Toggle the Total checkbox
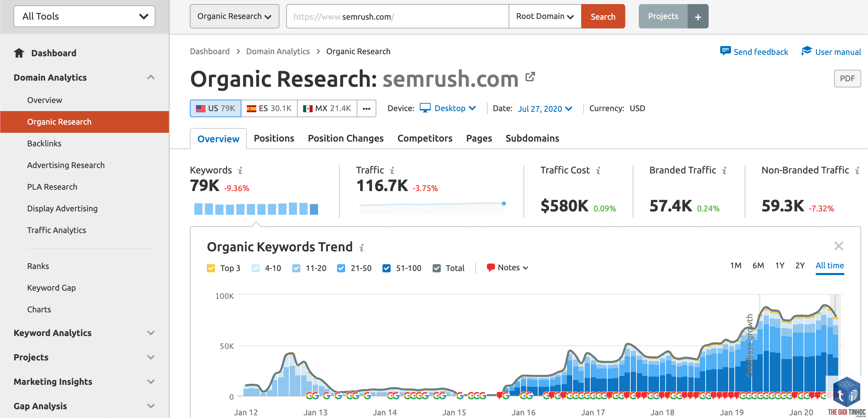 click(x=437, y=268)
